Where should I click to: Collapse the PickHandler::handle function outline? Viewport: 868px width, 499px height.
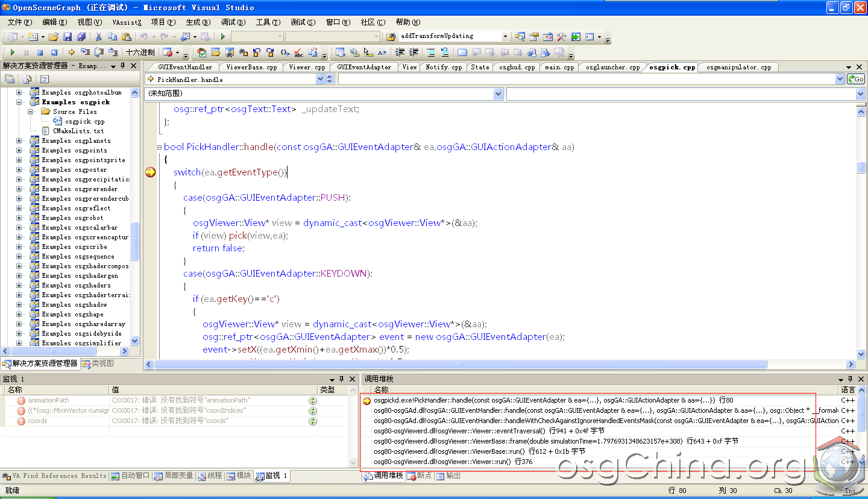pos(159,147)
